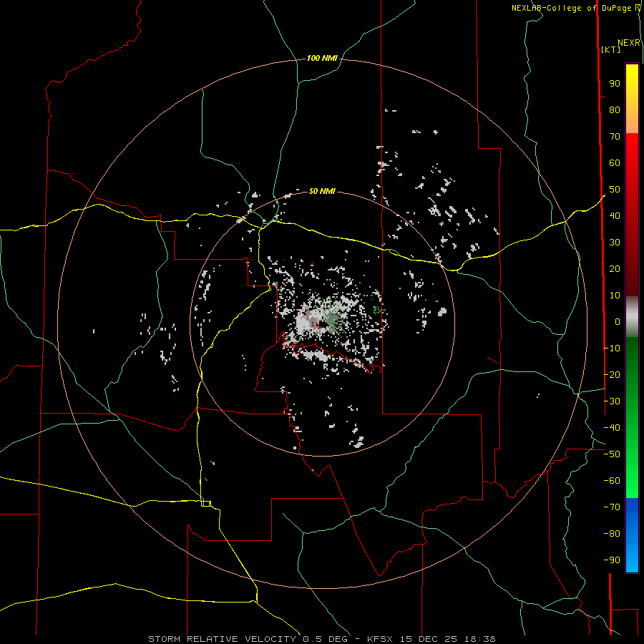Click the "NEXLAB-College of DuPage" credit text
644x644 pixels.
pyautogui.click(x=571, y=8)
